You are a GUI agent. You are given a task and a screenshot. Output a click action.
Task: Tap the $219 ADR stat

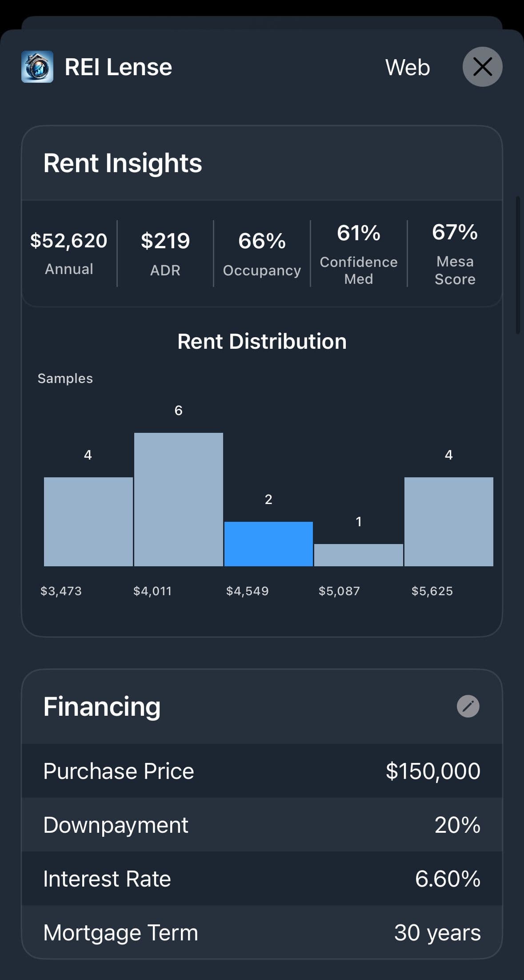click(165, 253)
